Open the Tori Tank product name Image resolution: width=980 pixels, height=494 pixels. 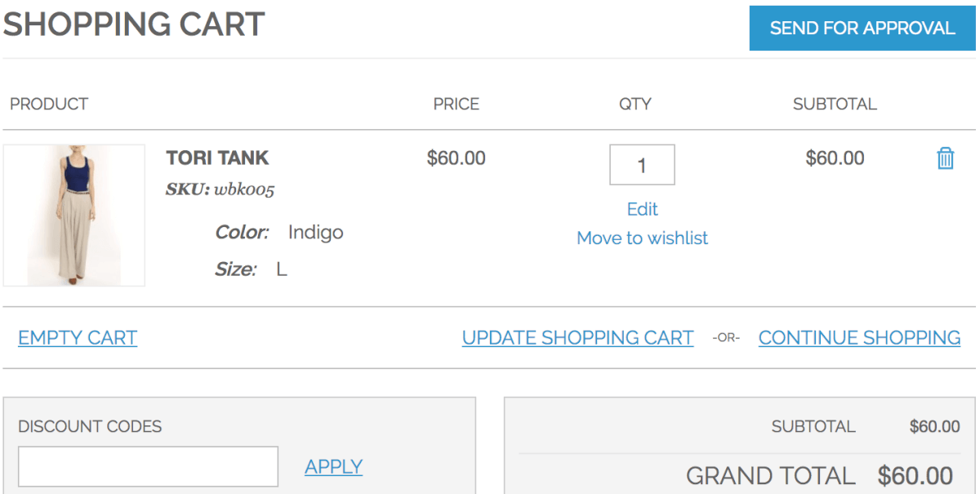tap(217, 158)
